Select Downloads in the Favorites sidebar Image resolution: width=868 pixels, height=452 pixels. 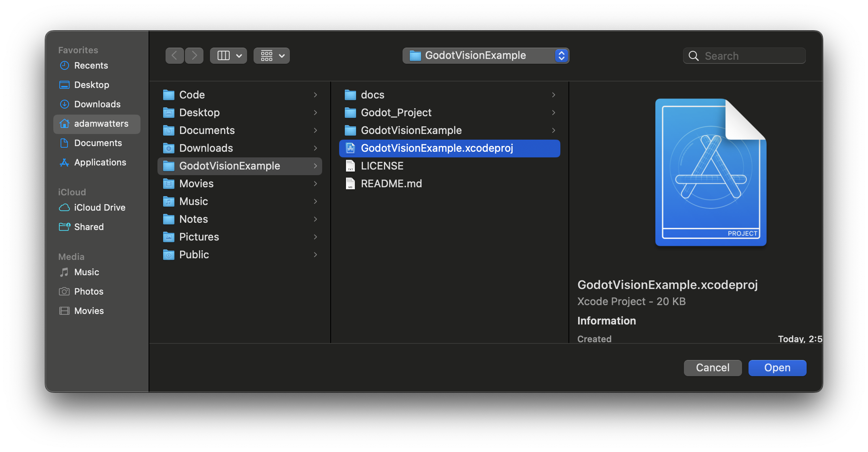point(97,104)
